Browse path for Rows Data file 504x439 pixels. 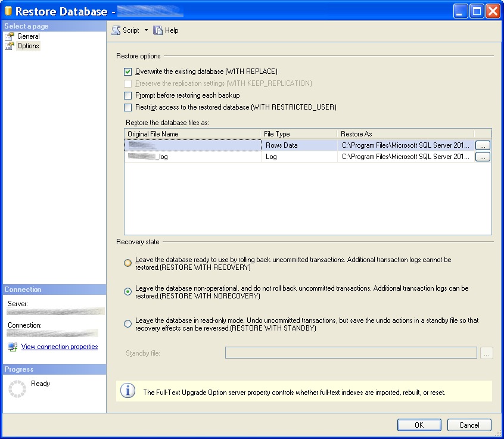click(483, 145)
